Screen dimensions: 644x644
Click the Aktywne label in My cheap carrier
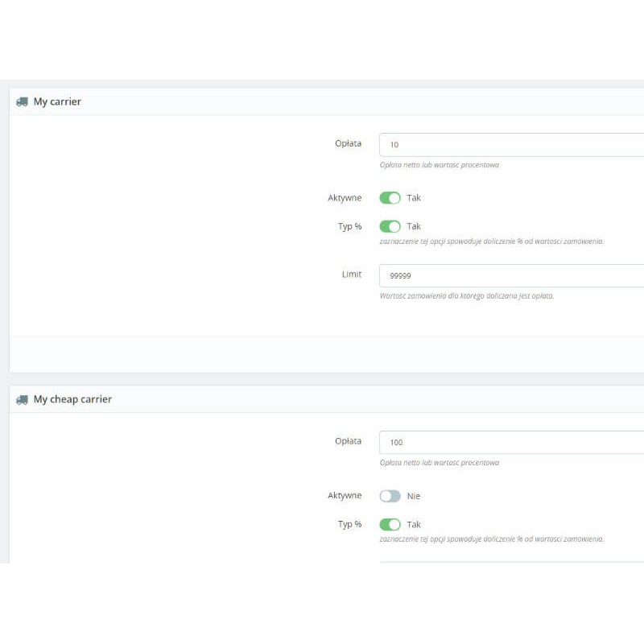[x=345, y=495]
